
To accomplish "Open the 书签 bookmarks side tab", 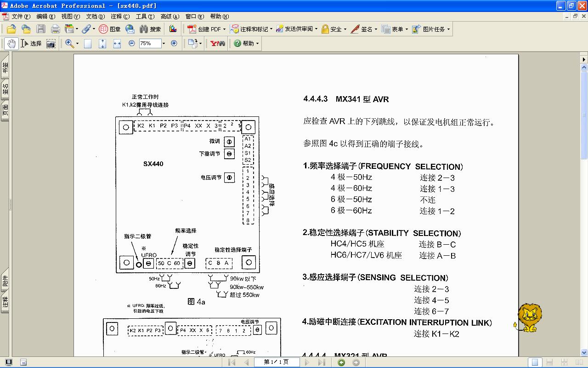I will (x=5, y=68).
